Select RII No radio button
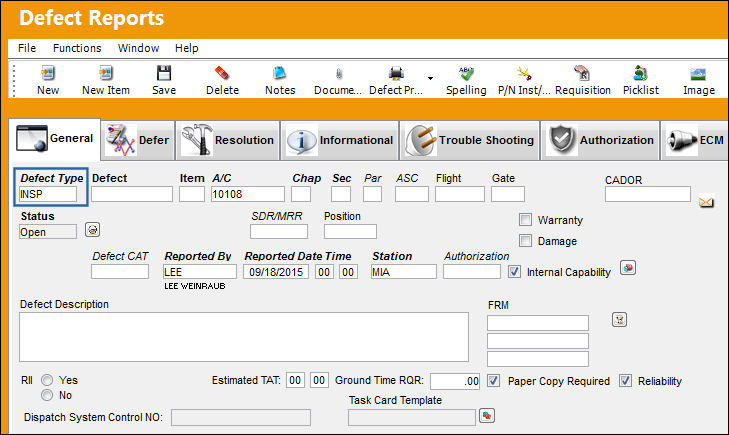 [47, 395]
